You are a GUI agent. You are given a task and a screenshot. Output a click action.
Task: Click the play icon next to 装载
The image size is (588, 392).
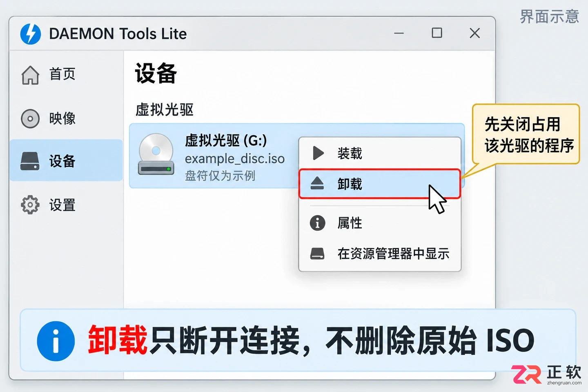click(318, 153)
